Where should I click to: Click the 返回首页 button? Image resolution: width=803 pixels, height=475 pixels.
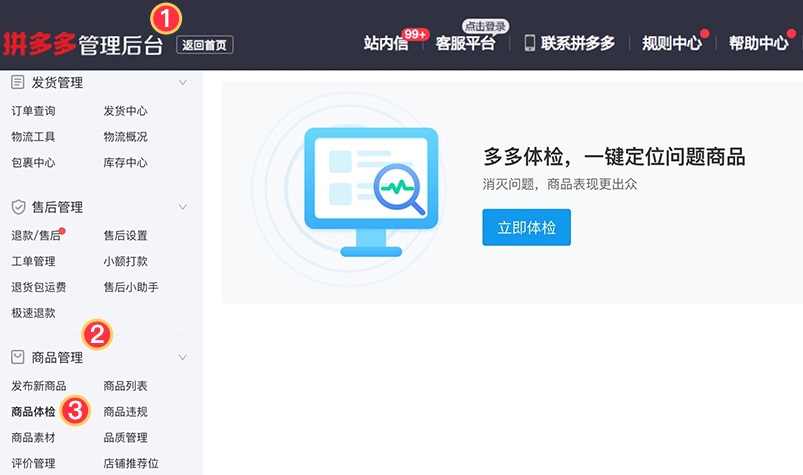tap(205, 45)
